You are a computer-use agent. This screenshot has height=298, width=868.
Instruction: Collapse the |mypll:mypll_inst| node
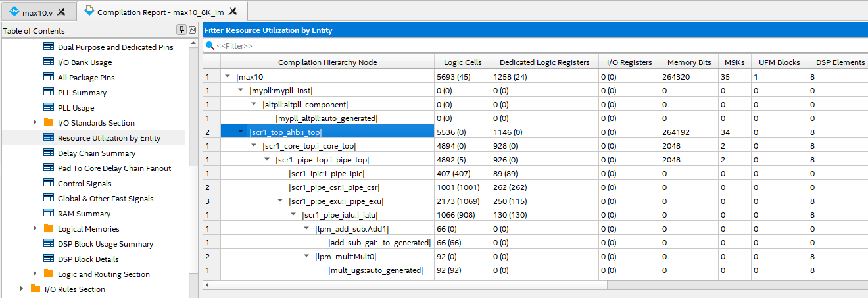[x=241, y=90]
